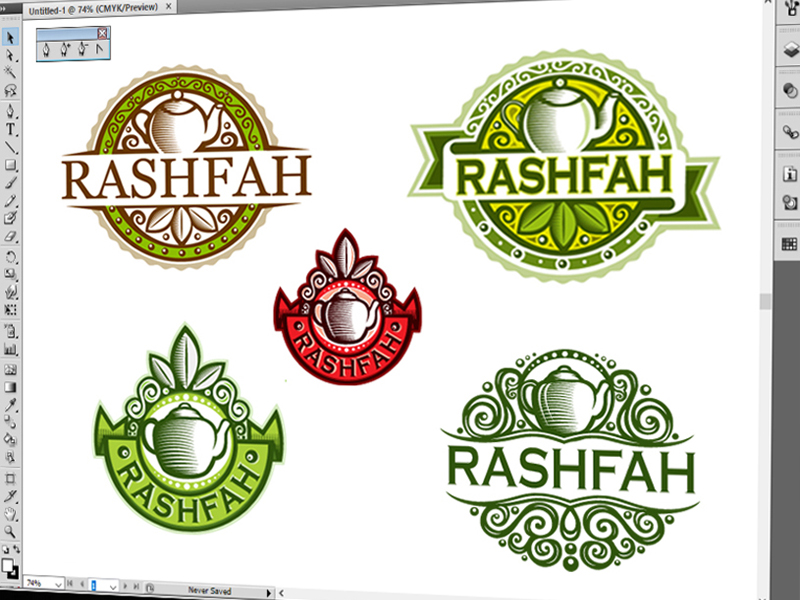The image size is (800, 600).
Task: Choose the Warp tool
Action: click(x=10, y=292)
